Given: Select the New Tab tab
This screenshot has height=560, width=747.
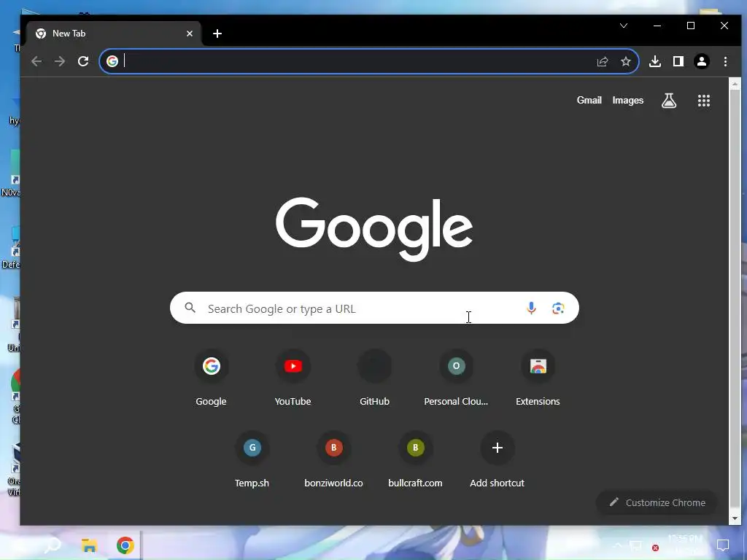Looking at the screenshot, I should [x=114, y=34].
